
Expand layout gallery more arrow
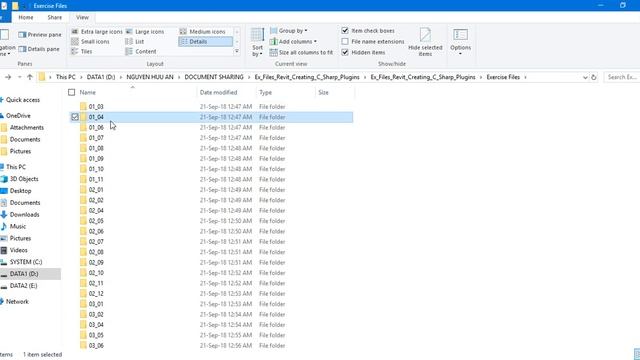tap(237, 52)
